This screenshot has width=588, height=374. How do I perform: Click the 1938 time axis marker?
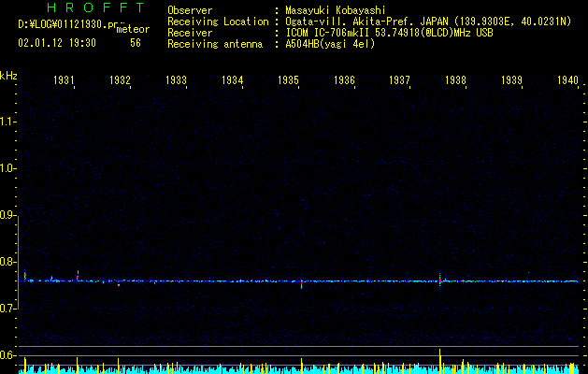click(x=455, y=79)
